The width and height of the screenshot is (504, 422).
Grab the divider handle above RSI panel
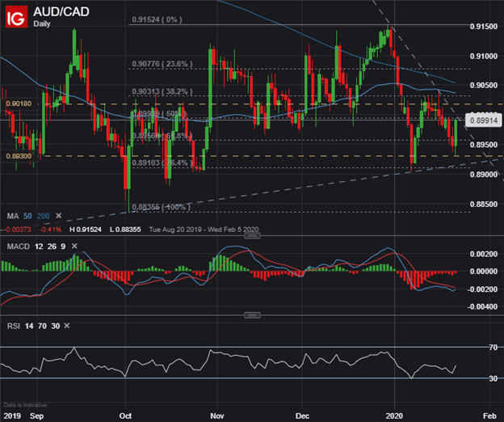pyautogui.click(x=252, y=315)
